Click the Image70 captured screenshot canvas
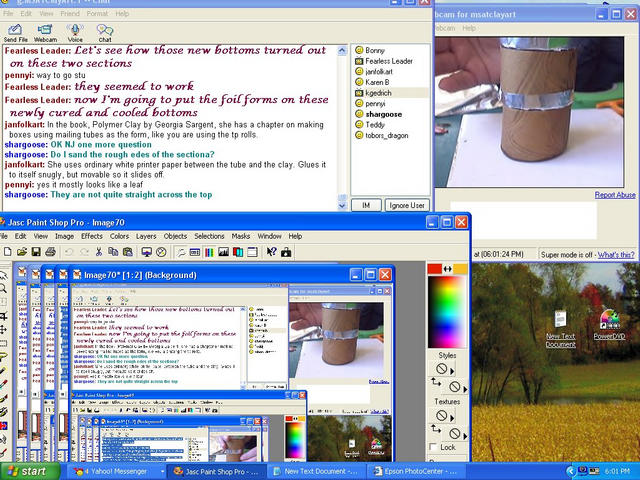The image size is (640, 480). coord(232,373)
